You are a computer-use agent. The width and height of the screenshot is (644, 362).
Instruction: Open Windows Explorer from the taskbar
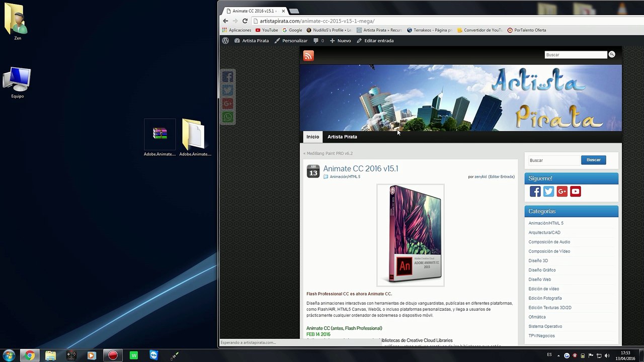coord(50,355)
